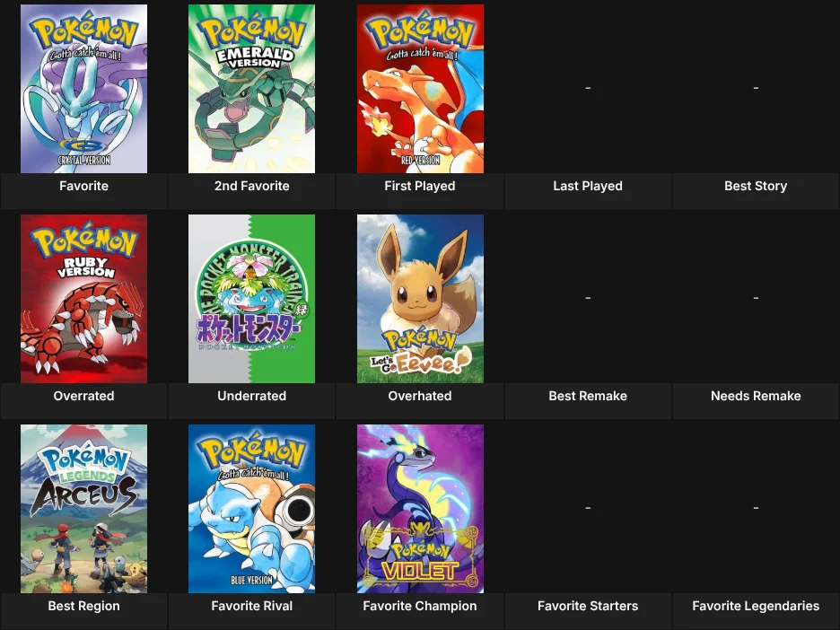840x630 pixels.
Task: Click the 2nd Favorite label
Action: pyautogui.click(x=252, y=186)
